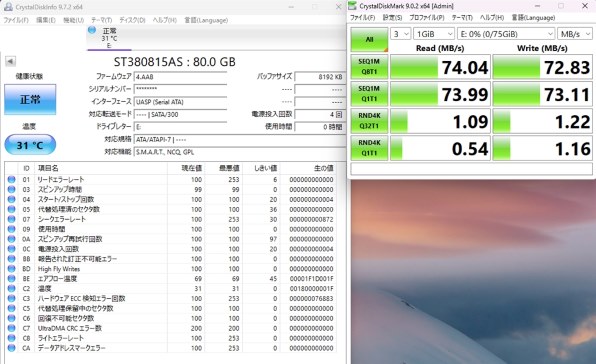Click status orb for attribute BB row
Image resolution: width=596 pixels, height=364 pixels.
pos(11,258)
